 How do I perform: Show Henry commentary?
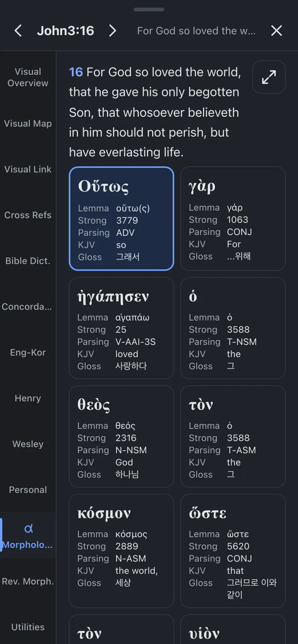pyautogui.click(x=28, y=398)
